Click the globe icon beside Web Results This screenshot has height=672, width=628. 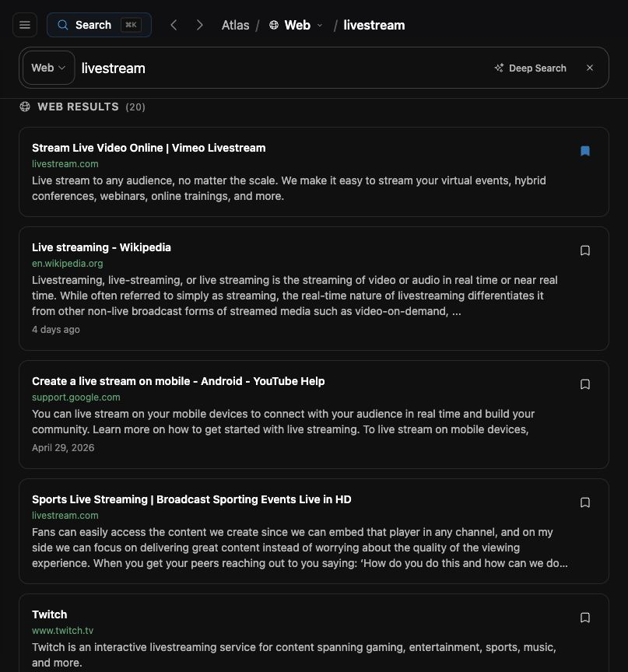[x=25, y=107]
